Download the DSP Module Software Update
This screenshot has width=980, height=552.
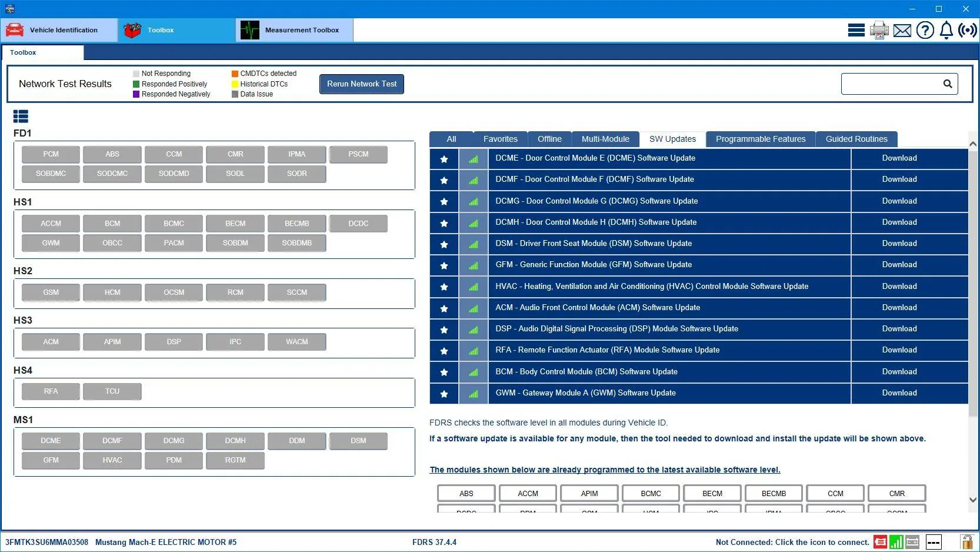(909, 329)
